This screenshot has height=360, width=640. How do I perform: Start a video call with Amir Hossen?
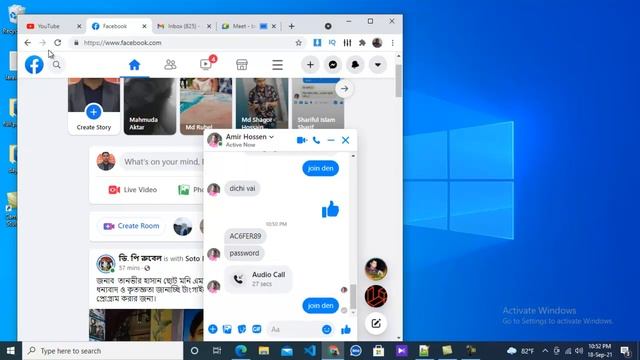[x=302, y=140]
